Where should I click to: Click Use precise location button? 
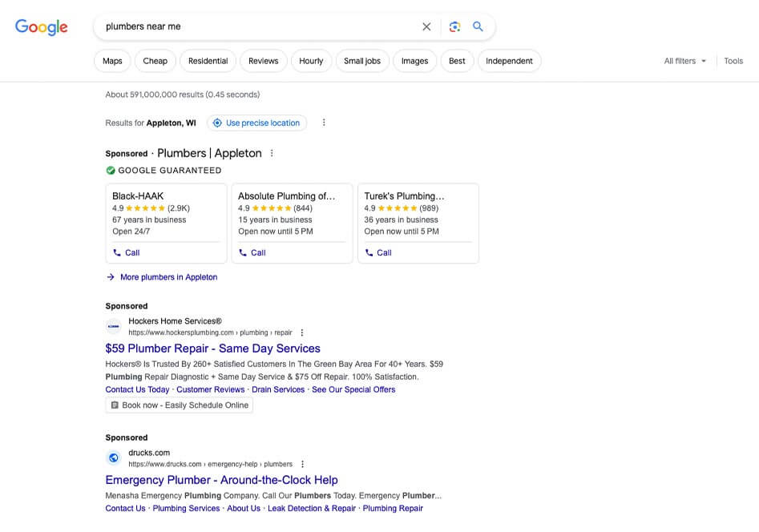pos(256,123)
